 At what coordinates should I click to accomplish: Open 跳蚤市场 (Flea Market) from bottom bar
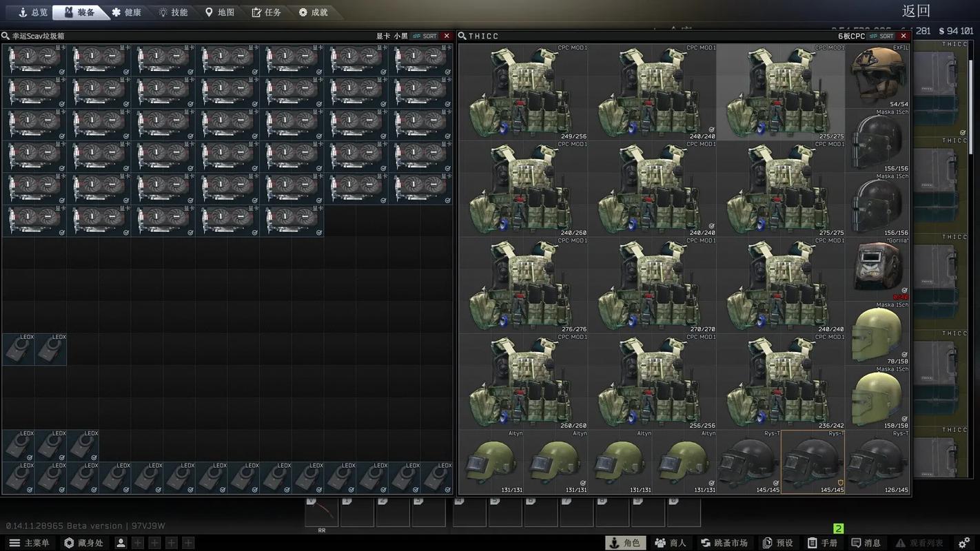[724, 543]
